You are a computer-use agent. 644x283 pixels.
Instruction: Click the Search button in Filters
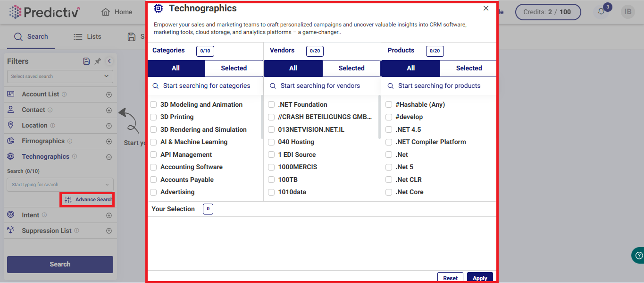60,264
